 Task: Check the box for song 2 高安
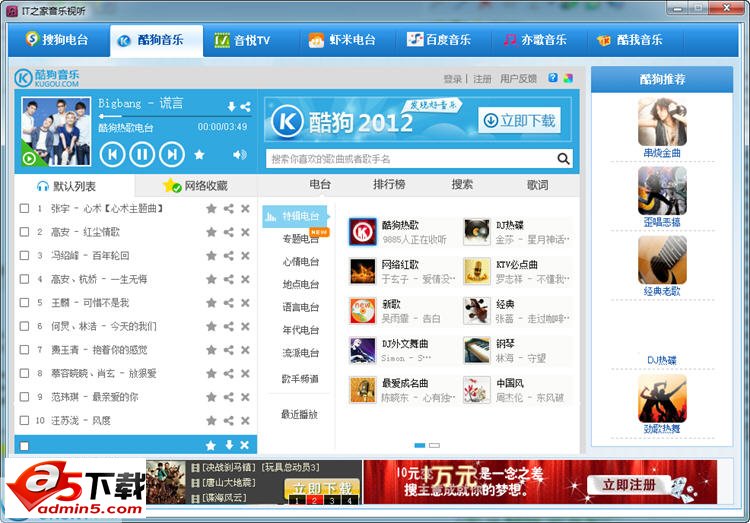click(x=24, y=232)
